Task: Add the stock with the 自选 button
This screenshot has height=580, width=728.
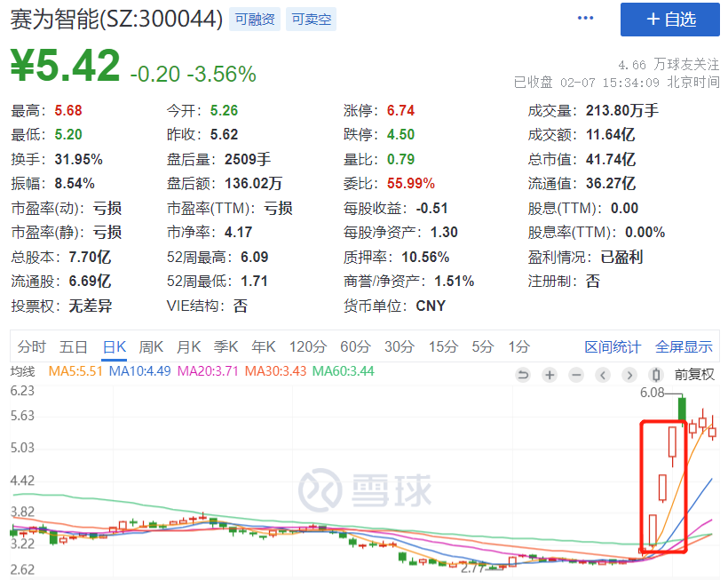Action: click(670, 20)
